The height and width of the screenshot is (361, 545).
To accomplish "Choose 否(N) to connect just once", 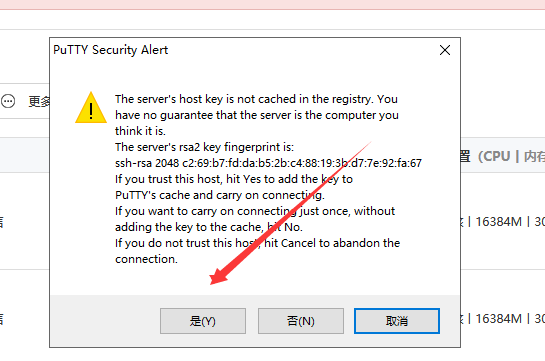I will point(301,321).
